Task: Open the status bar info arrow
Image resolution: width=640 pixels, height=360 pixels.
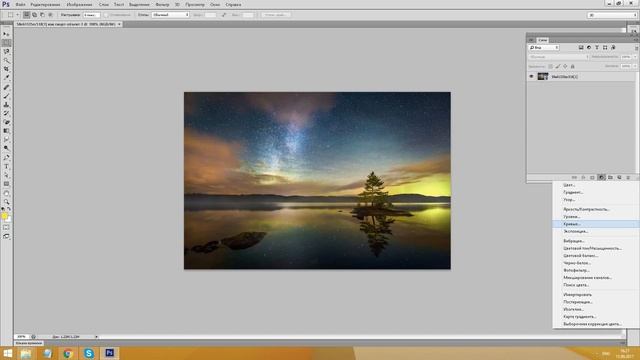Action: click(x=97, y=337)
